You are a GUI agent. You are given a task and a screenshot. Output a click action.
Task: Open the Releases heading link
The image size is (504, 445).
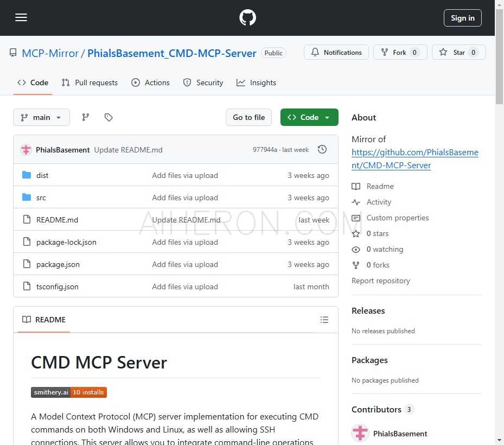(x=368, y=310)
